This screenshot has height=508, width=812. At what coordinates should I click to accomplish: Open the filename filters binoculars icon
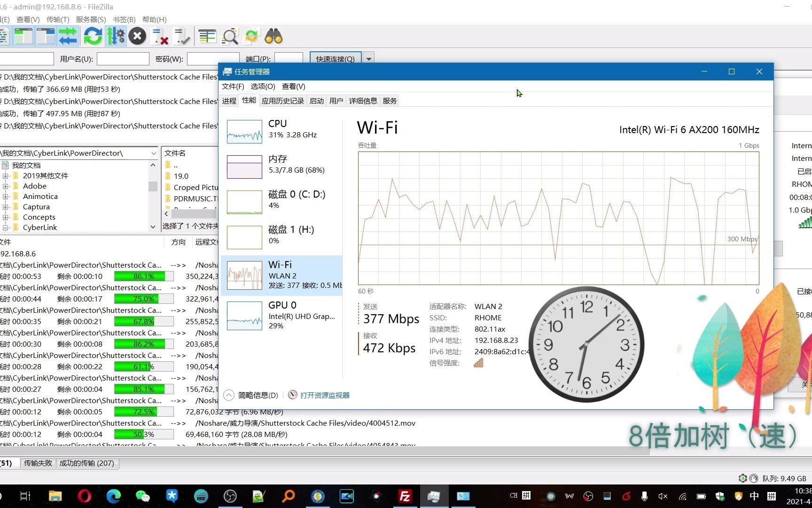(273, 36)
